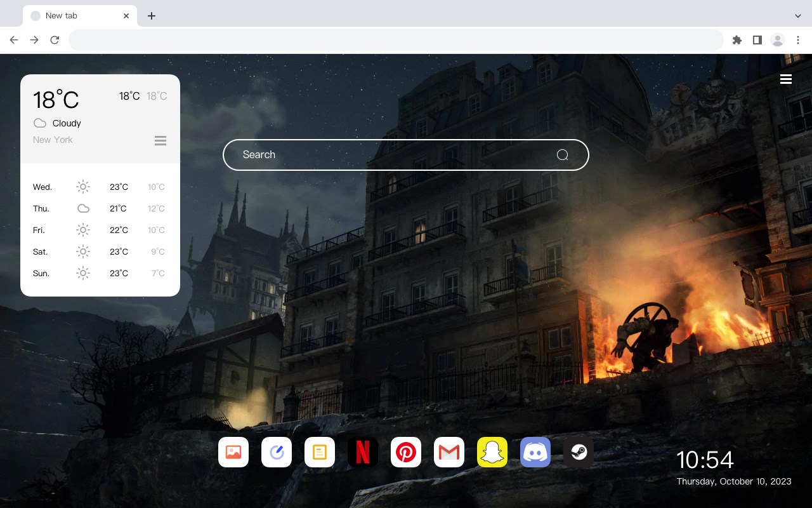The height and width of the screenshot is (508, 812).
Task: Click the 10:54 clock display
Action: 705,460
